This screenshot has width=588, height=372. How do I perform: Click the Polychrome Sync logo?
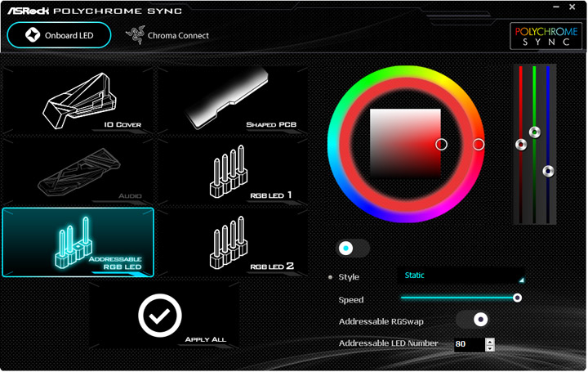tap(546, 36)
